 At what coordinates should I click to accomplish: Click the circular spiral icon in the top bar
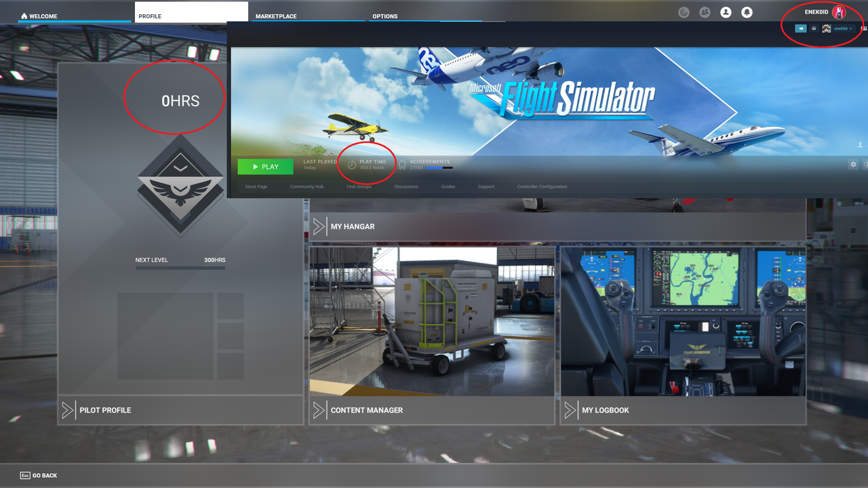[683, 12]
